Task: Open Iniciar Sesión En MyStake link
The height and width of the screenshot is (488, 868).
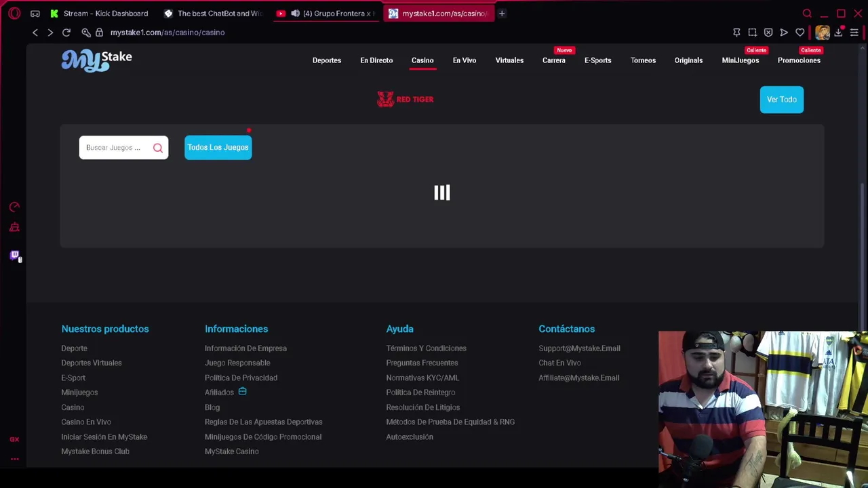Action: coord(104,436)
